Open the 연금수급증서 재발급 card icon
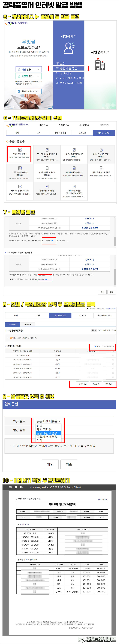 pos(47,186)
